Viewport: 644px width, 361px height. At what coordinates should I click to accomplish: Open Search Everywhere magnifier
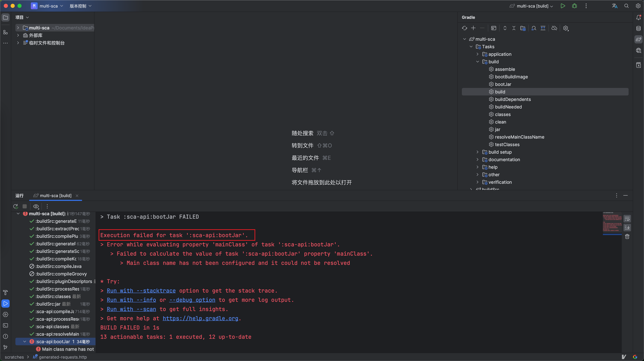pos(626,6)
